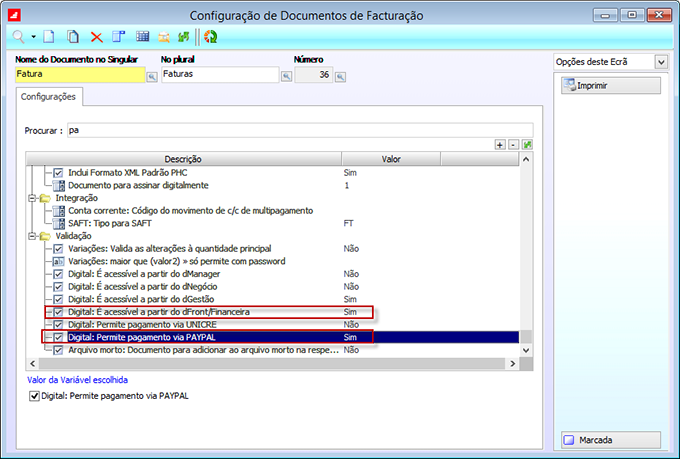Click the red application logo in title bar
680x459 pixels.
point(14,16)
